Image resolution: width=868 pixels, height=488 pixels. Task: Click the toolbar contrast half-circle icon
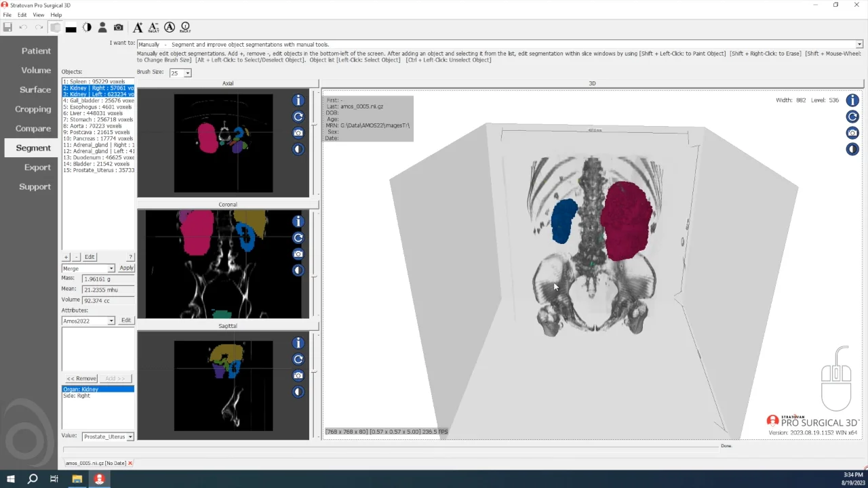87,27
